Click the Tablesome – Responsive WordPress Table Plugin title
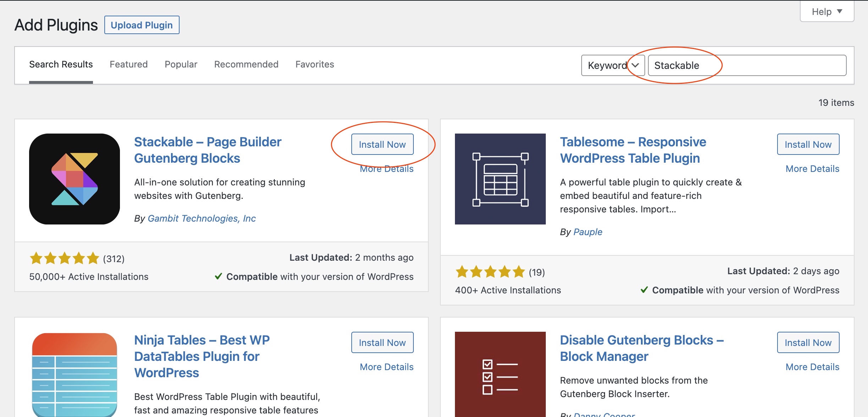Screen dimensions: 868x417 [x=633, y=150]
